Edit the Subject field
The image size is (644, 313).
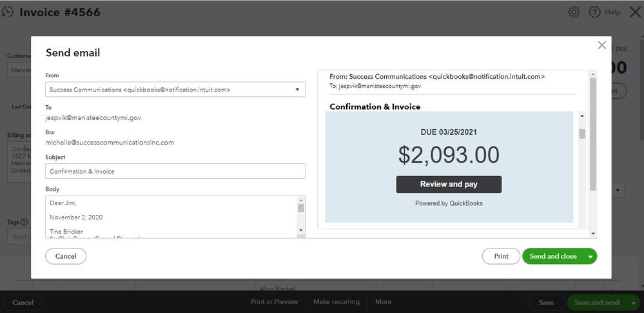tap(175, 171)
